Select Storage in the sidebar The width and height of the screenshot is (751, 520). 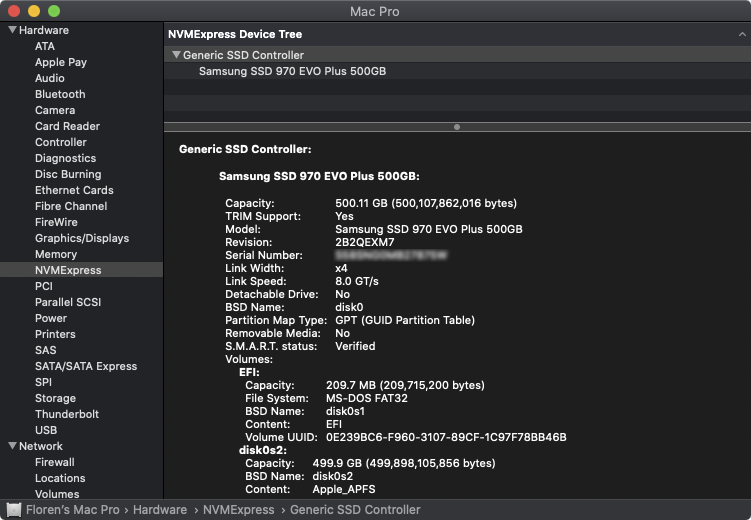pos(55,398)
